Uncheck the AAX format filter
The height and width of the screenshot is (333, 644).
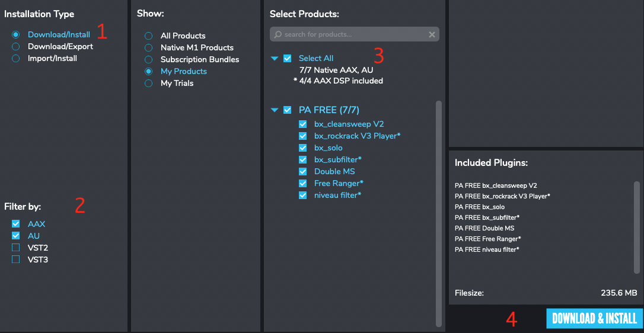click(16, 224)
